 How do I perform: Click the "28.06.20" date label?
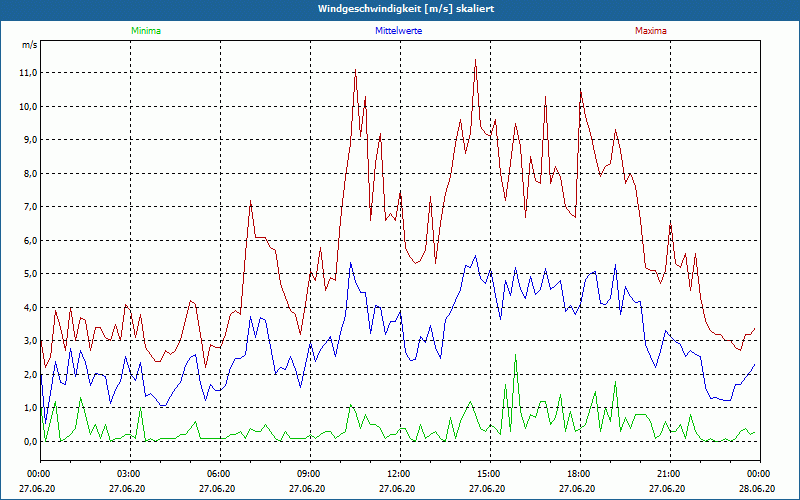click(x=757, y=488)
